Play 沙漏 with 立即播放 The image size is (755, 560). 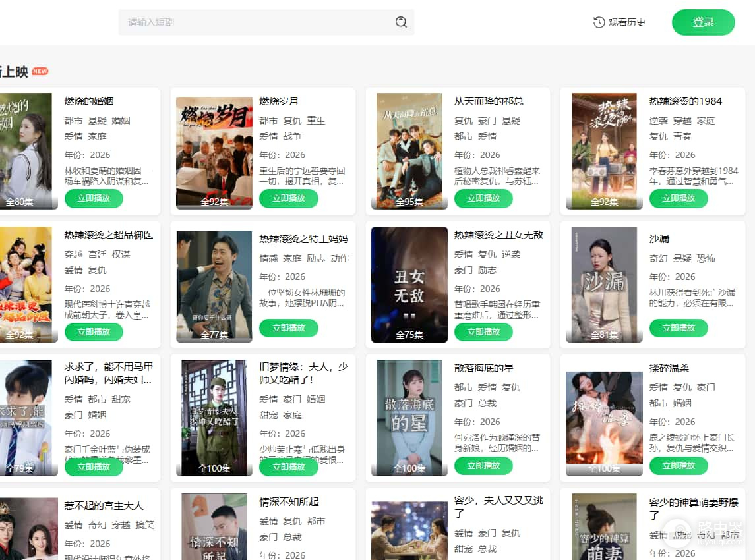(679, 328)
